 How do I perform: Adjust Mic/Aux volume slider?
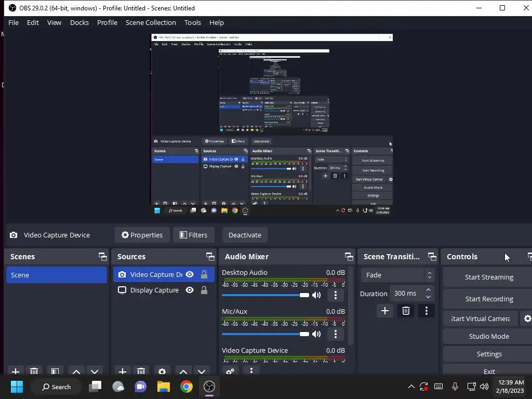pyautogui.click(x=265, y=334)
